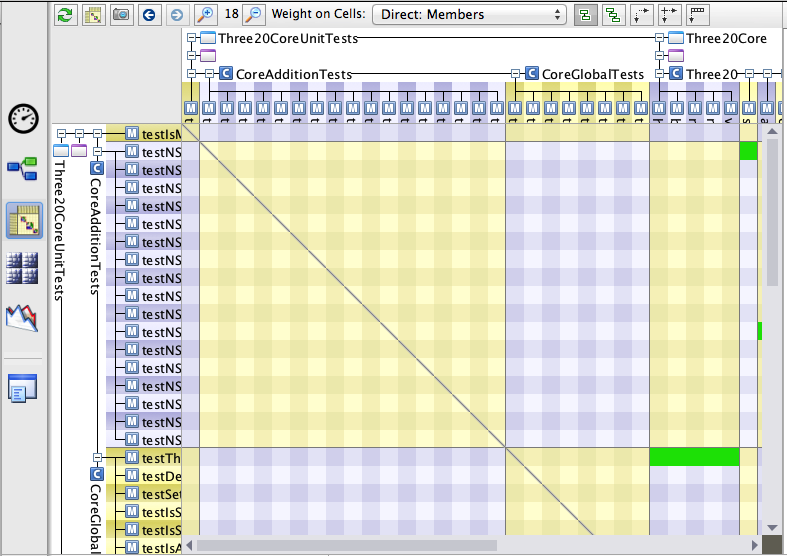
Task: Click the Three20Core assembly icon in the header
Action: tap(676, 38)
